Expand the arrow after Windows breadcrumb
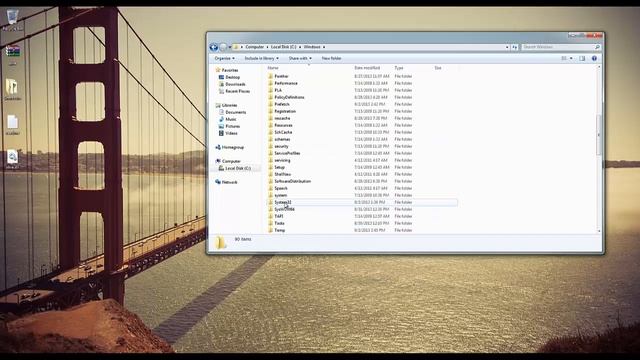 (x=324, y=47)
